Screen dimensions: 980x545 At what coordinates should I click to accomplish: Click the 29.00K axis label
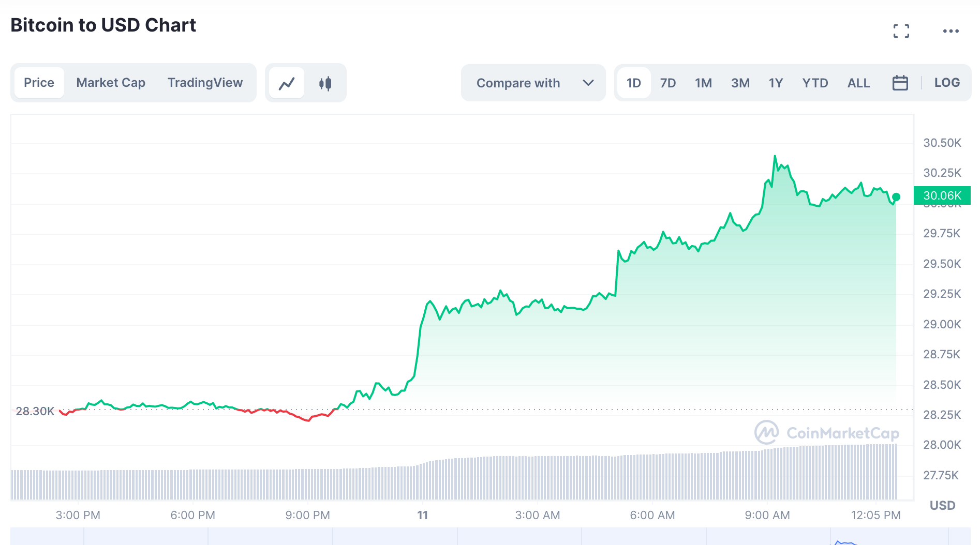tap(942, 324)
